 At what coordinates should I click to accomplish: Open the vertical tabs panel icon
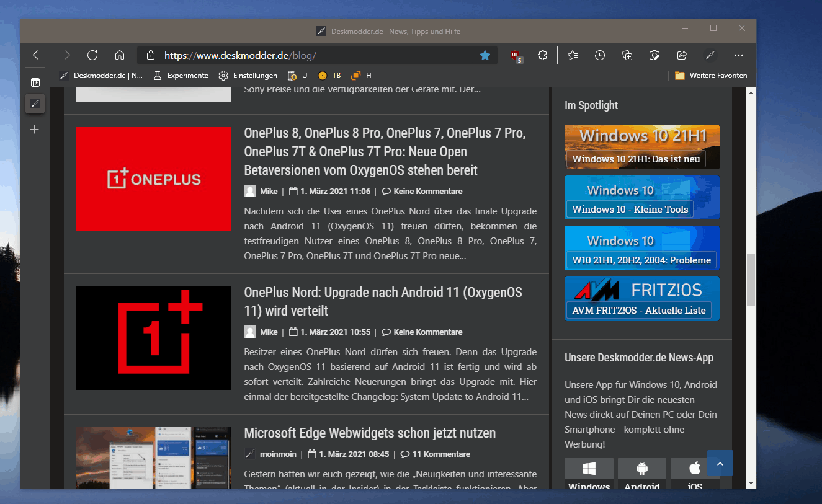pos(35,82)
